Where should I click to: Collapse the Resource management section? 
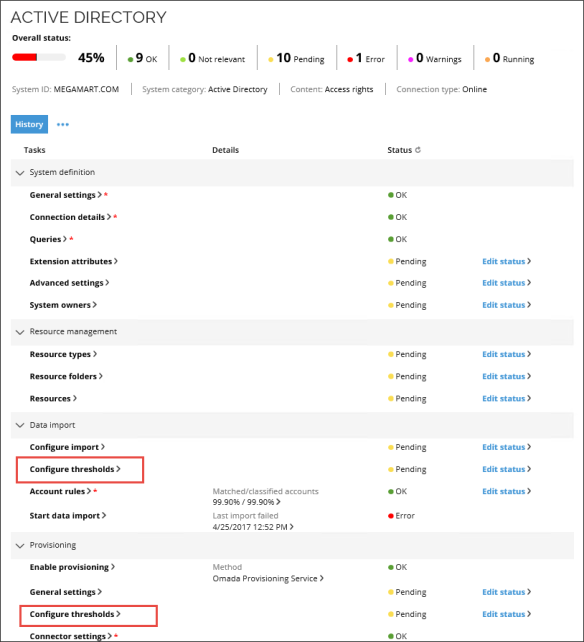[x=20, y=332]
